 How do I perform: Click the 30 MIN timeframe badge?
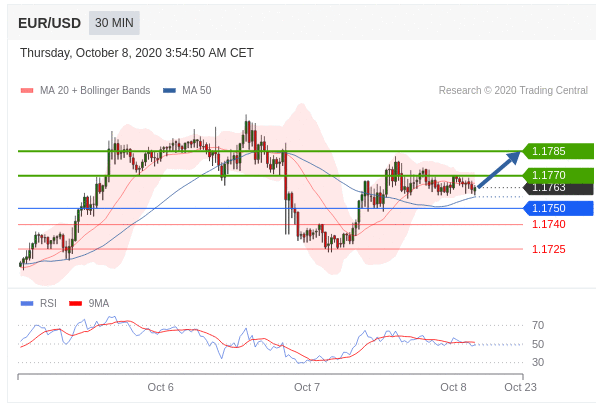114,23
